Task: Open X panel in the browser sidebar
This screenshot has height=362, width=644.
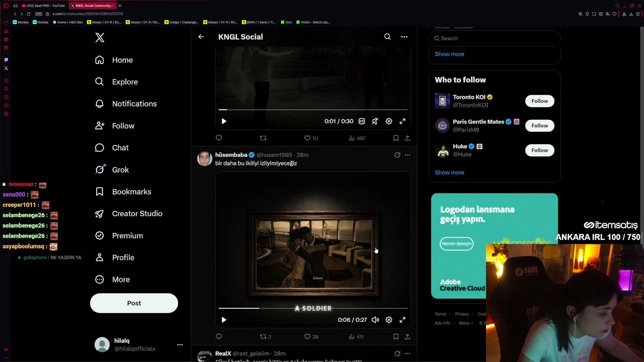Action: [x=6, y=68]
